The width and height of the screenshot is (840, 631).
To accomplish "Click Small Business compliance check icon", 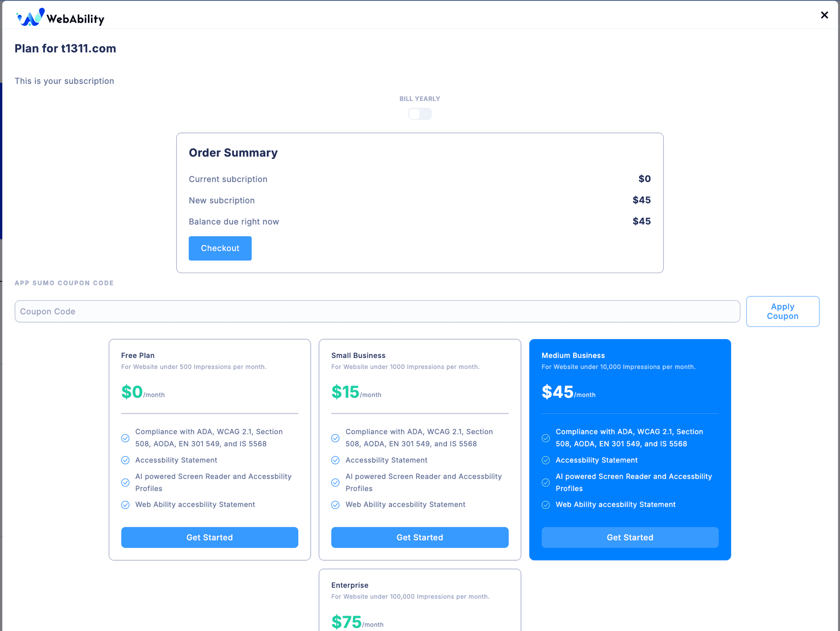I will click(336, 438).
